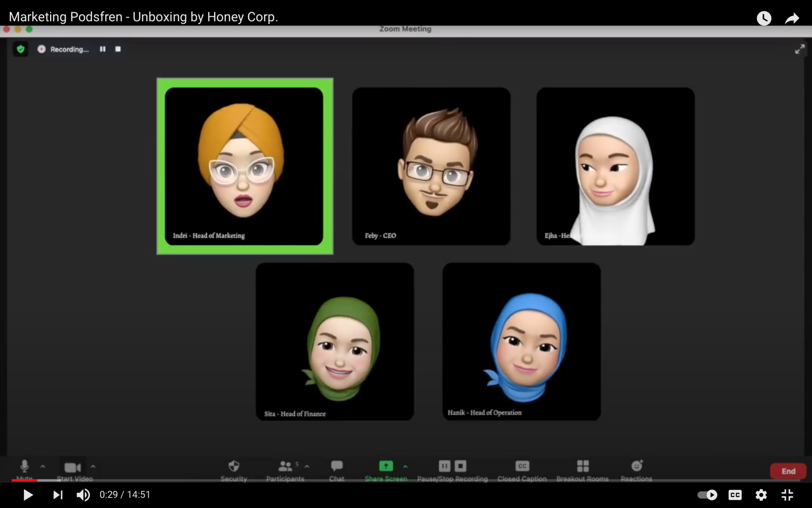
Task: Toggle YouTube subtitles CC button
Action: coord(735,495)
